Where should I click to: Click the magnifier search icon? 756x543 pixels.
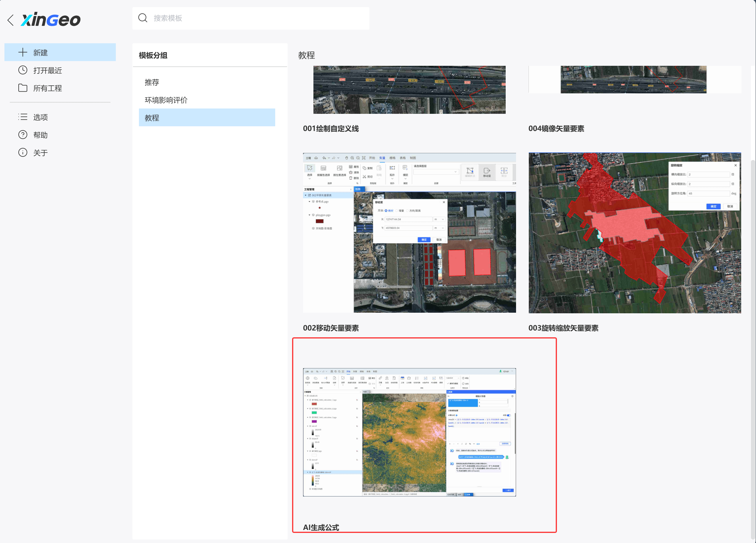click(x=143, y=18)
